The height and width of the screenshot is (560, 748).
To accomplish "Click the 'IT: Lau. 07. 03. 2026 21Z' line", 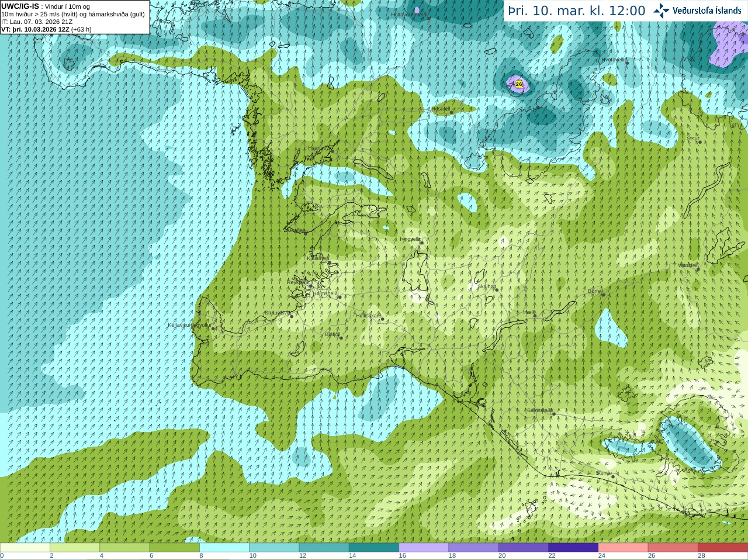I will [37, 22].
